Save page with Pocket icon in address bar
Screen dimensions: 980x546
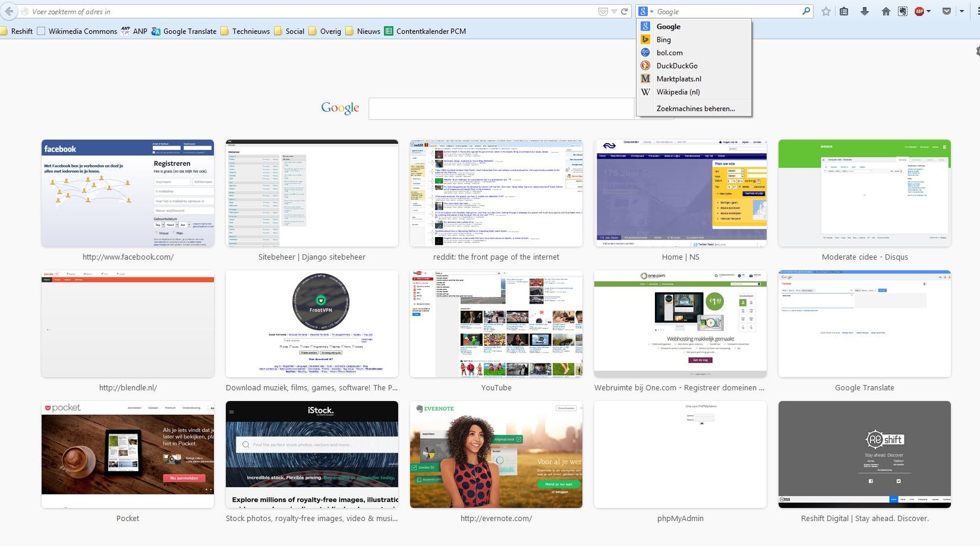(x=603, y=11)
